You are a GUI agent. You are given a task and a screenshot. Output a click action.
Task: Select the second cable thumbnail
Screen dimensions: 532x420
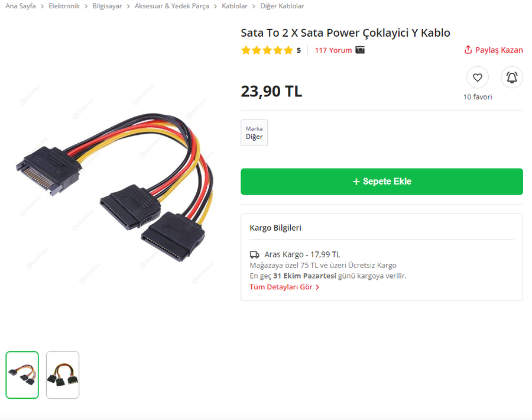click(63, 375)
